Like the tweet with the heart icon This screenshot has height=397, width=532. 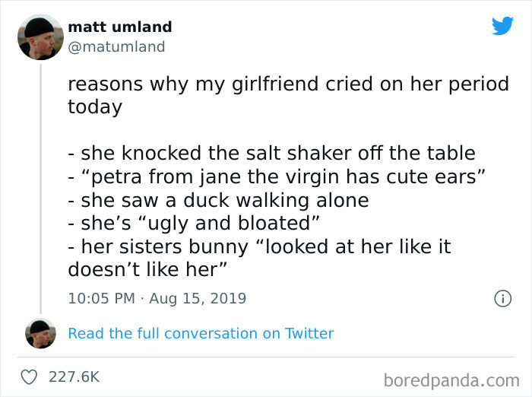[30, 377]
